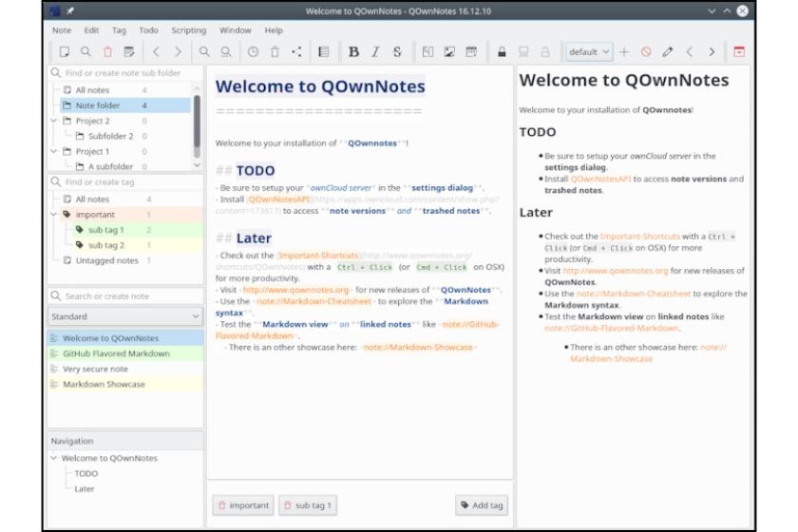The image size is (798, 532).
Task: Remove the sub tag 1 button
Action: pos(308,505)
